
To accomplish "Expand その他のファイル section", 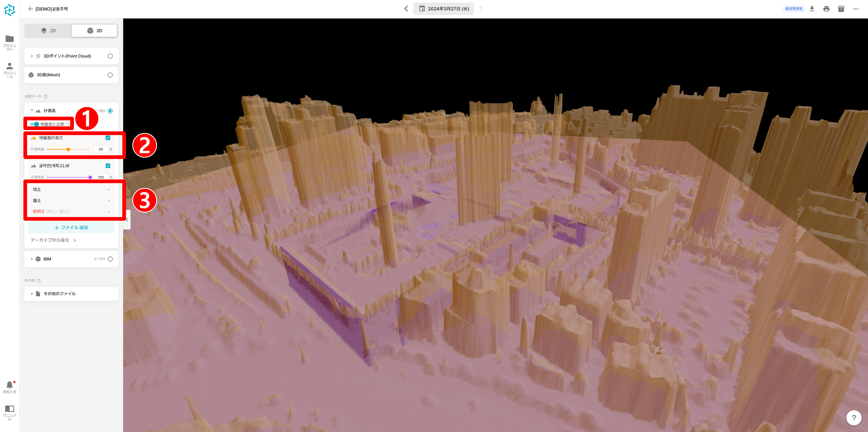I will pos(32,294).
